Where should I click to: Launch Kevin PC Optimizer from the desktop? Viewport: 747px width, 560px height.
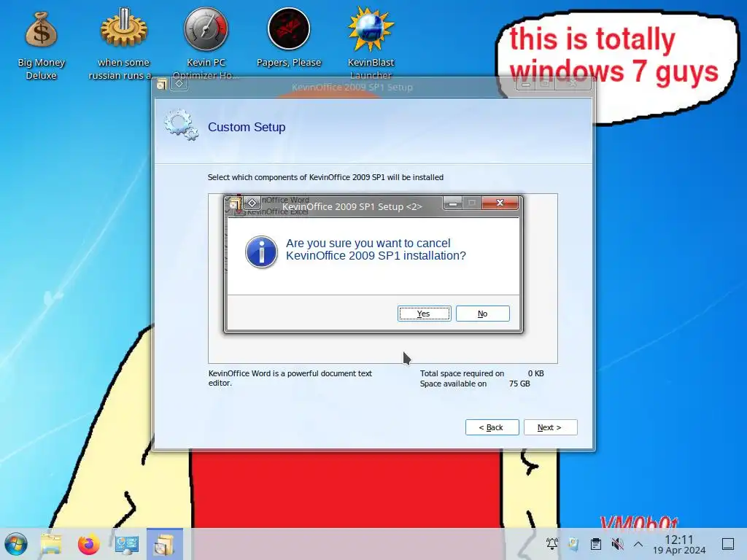(x=206, y=45)
